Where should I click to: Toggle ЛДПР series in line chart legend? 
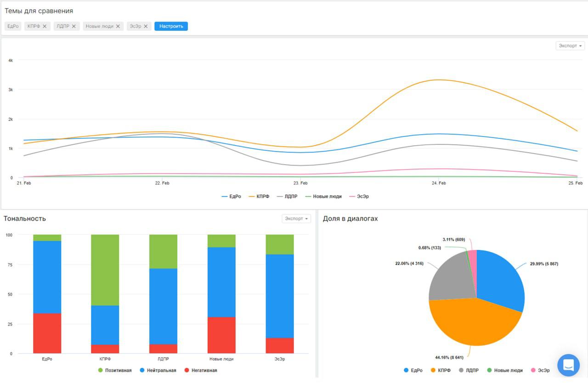287,196
